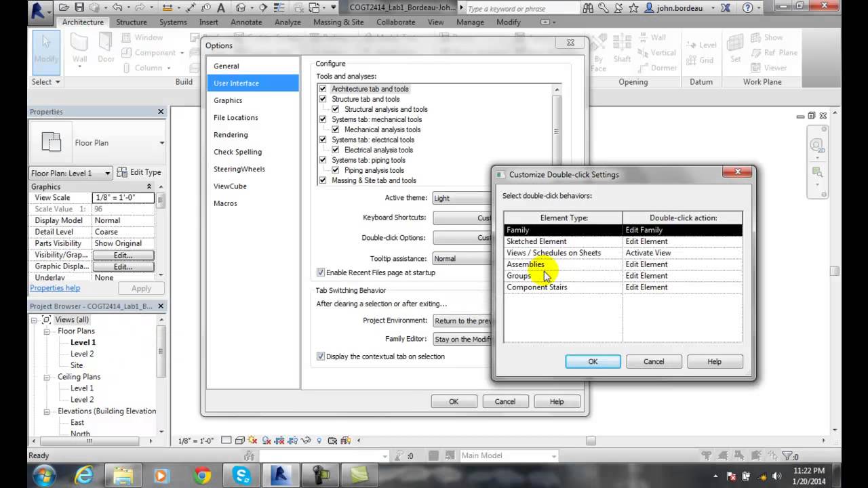Expand the Select panel dropdown in ribbon
This screenshot has height=488, width=868.
(x=46, y=82)
